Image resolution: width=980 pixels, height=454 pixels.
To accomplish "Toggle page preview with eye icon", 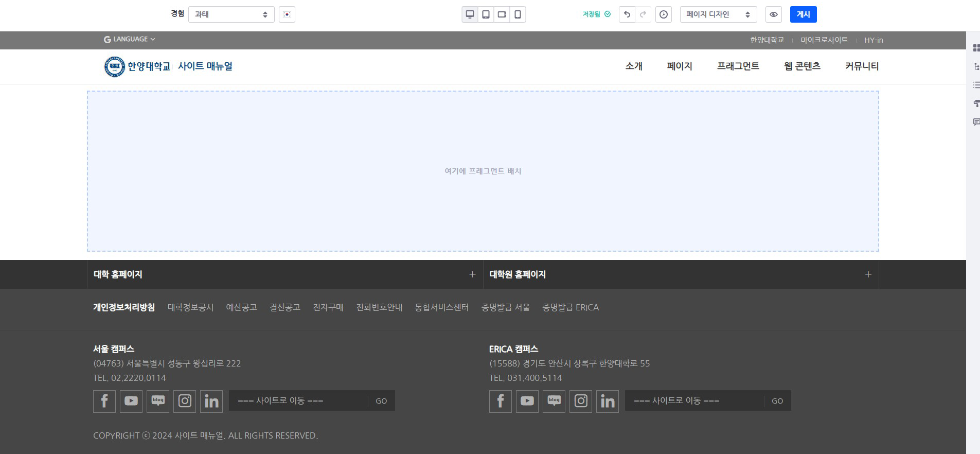I will [773, 14].
